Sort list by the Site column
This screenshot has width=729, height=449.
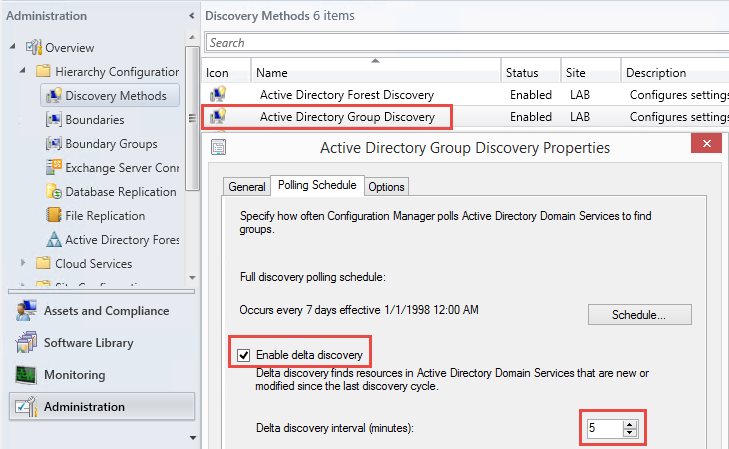(x=591, y=72)
